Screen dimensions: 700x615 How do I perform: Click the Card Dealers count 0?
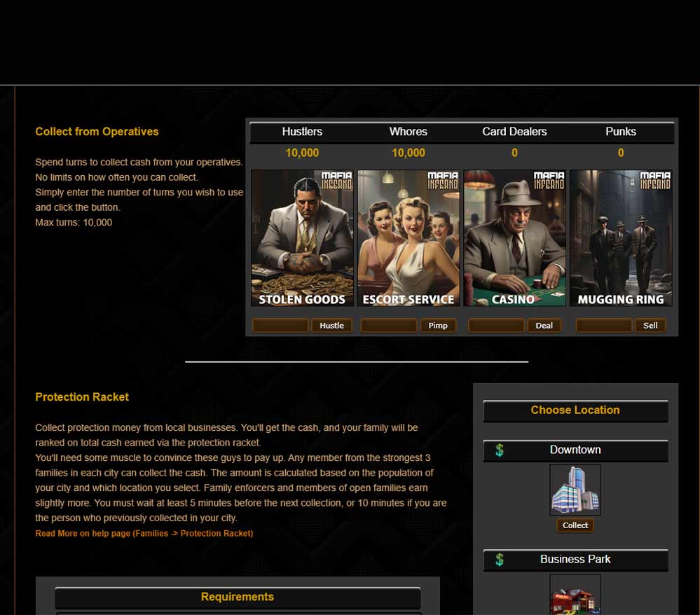[515, 153]
